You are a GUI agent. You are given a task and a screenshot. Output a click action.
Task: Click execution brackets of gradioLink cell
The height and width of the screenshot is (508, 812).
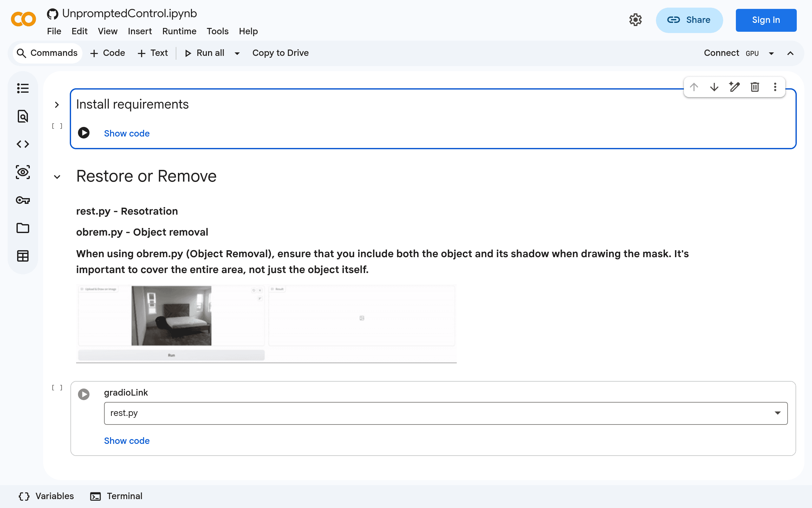point(57,387)
